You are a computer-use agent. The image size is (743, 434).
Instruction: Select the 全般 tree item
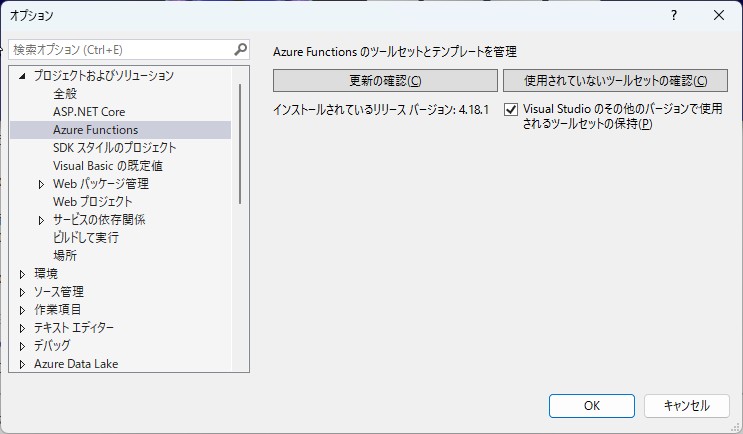point(65,94)
